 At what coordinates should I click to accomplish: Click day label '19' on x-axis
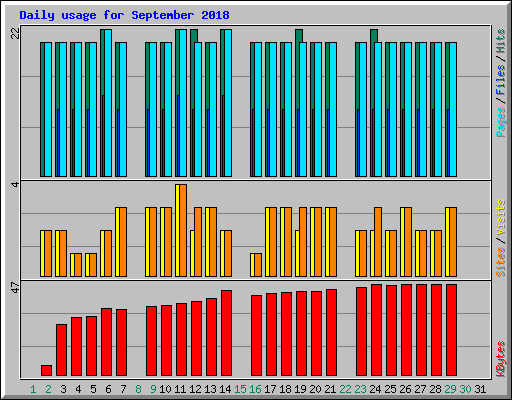300,389
